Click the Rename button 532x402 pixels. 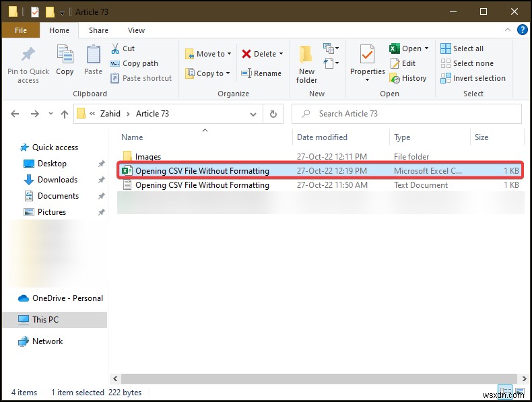[x=261, y=73]
